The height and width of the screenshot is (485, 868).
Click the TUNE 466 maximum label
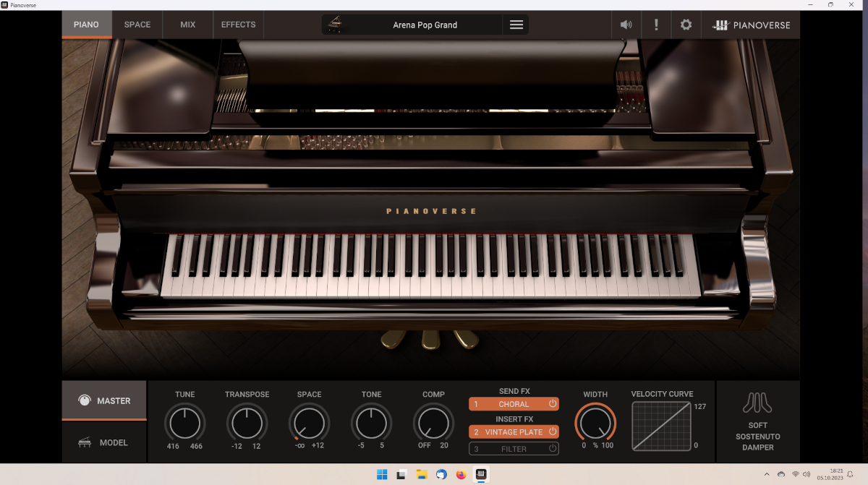click(x=197, y=446)
